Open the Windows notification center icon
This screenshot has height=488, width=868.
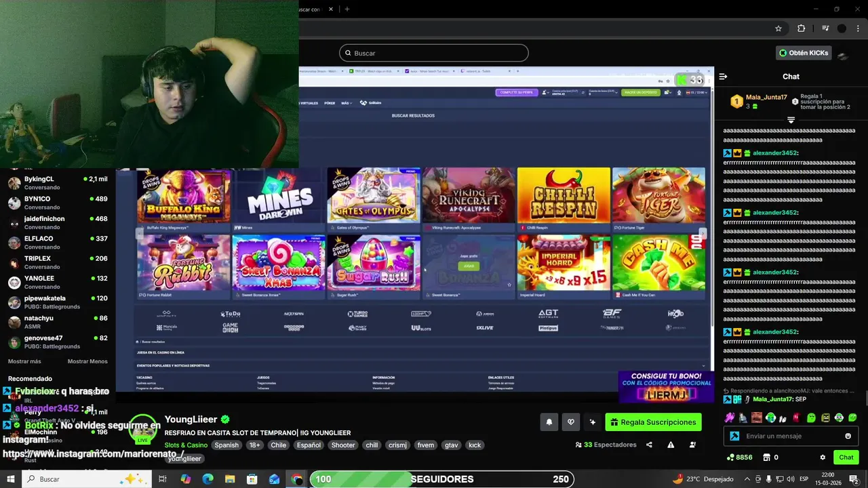coord(854,479)
